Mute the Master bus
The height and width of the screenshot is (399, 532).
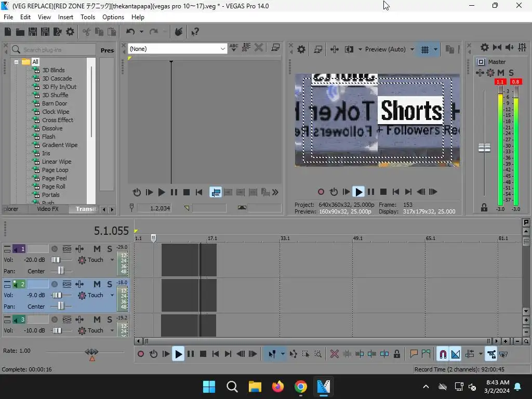pos(500,73)
